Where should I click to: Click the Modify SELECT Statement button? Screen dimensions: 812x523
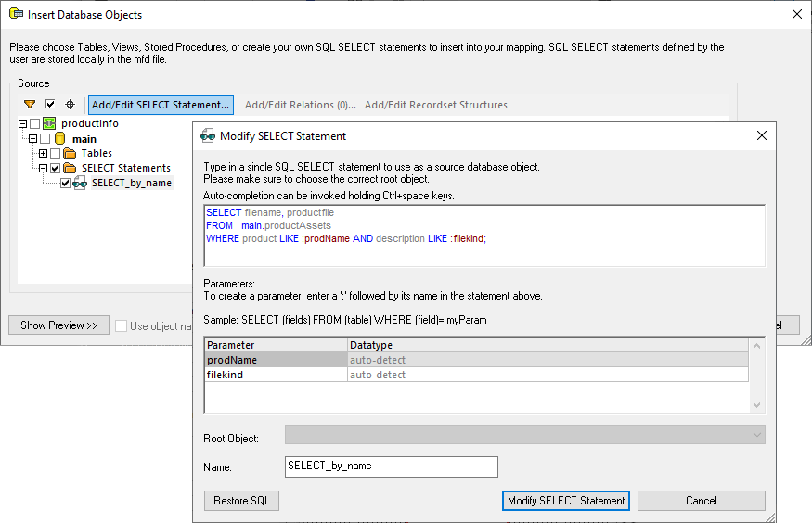(x=566, y=501)
